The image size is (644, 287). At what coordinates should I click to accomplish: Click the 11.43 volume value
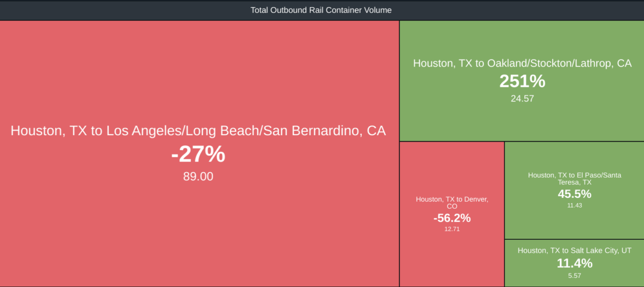(574, 205)
